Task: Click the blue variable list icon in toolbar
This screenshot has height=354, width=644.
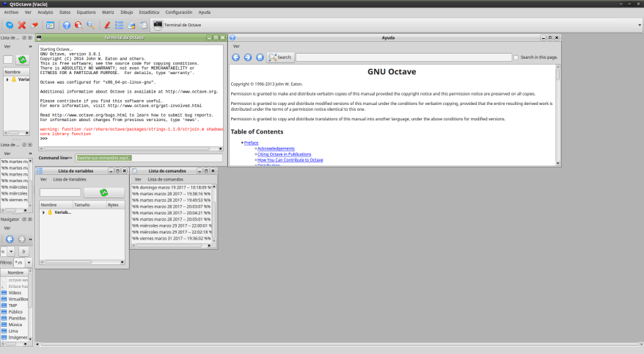Action: pyautogui.click(x=119, y=25)
